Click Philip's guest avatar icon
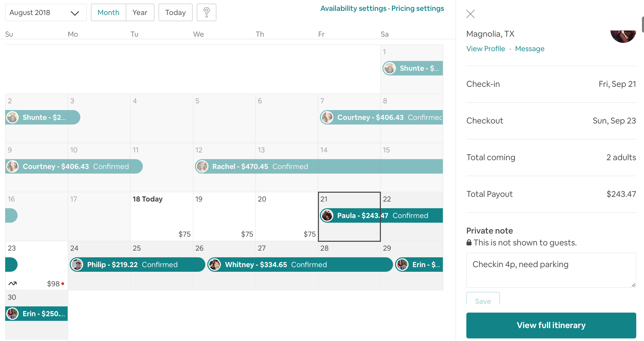644x341 pixels. tap(77, 265)
